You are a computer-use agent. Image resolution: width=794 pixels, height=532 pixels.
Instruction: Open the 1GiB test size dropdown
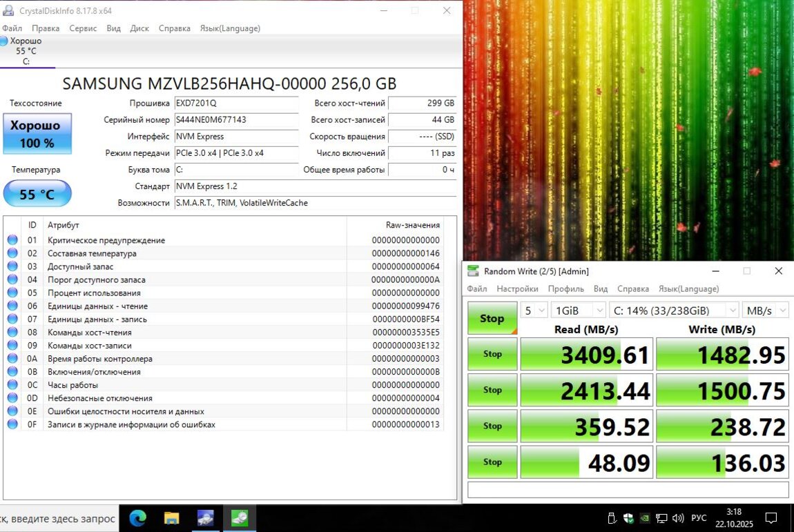579,311
